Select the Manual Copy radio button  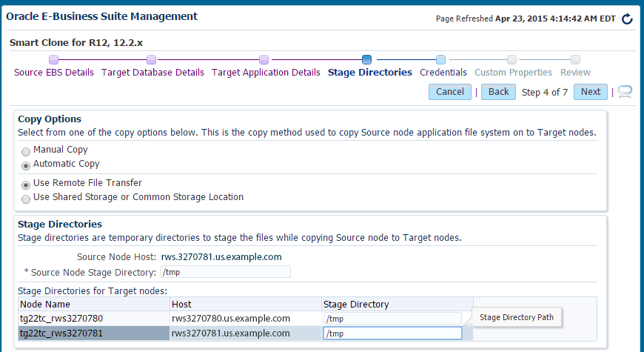tap(26, 152)
